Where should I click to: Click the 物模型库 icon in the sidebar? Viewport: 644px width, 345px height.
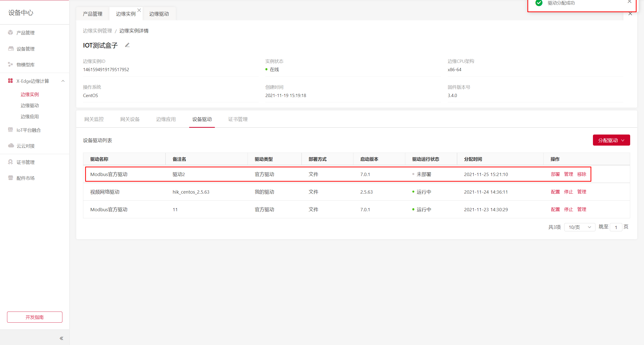(x=10, y=64)
